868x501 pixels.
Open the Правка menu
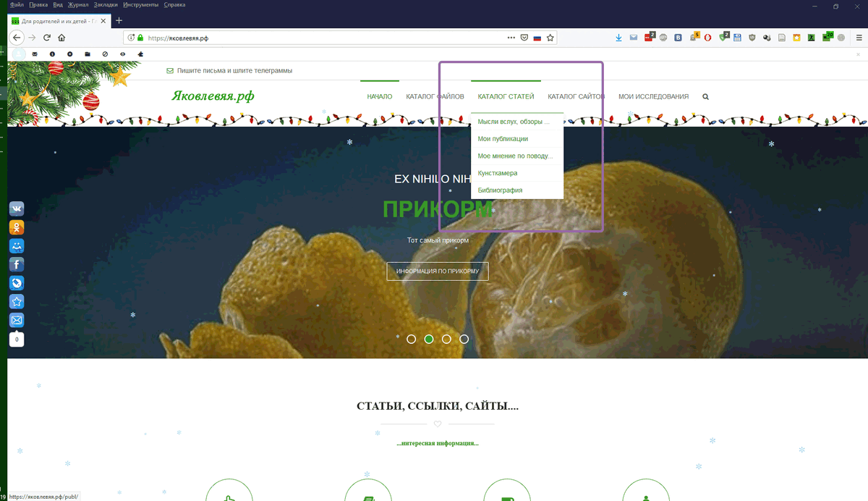point(38,5)
